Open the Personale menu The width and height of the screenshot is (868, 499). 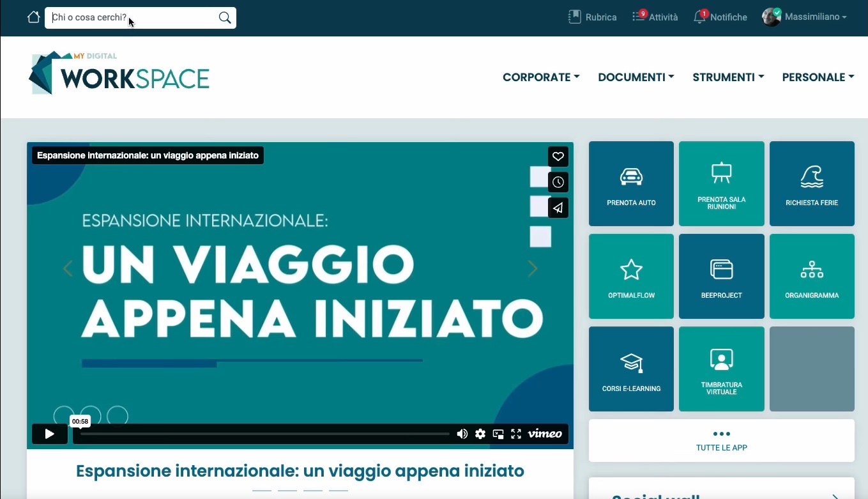point(818,77)
